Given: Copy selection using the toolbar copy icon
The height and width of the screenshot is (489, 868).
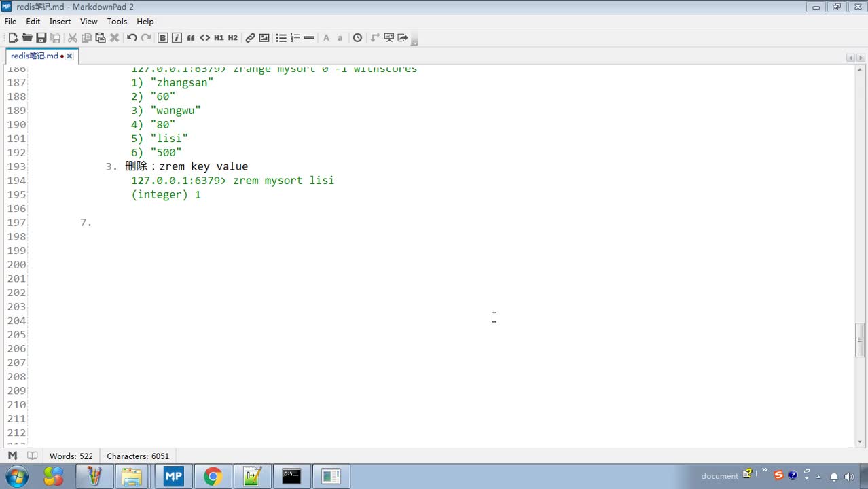Looking at the screenshot, I should click(86, 38).
